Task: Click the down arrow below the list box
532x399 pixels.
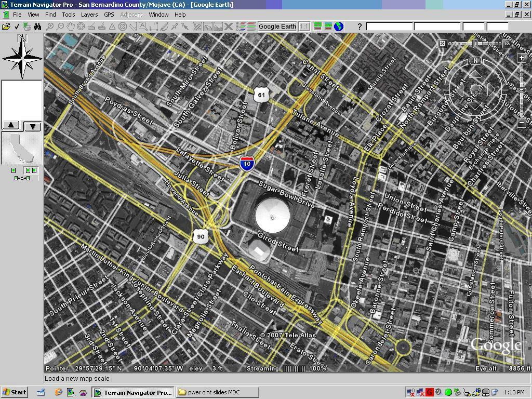Action: tap(32, 126)
